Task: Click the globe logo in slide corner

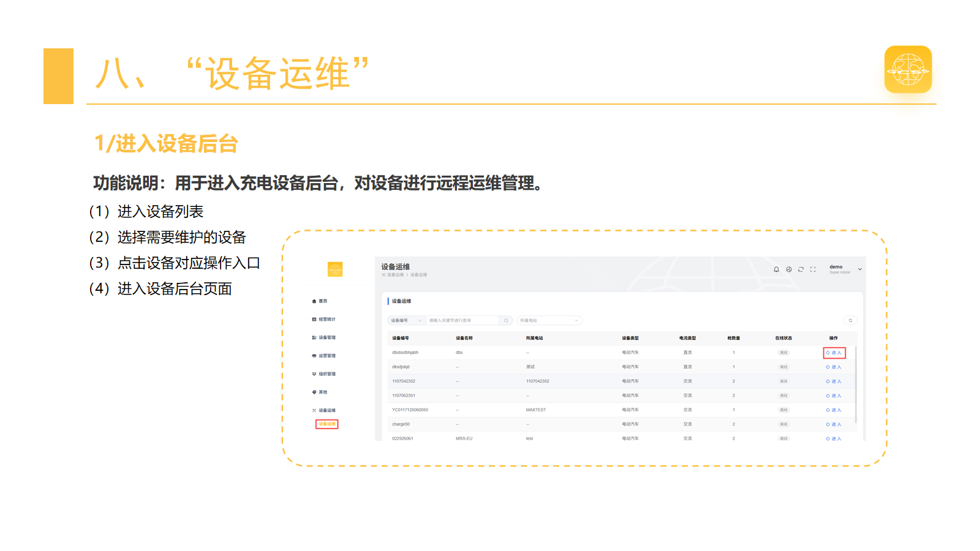Action: click(x=908, y=69)
